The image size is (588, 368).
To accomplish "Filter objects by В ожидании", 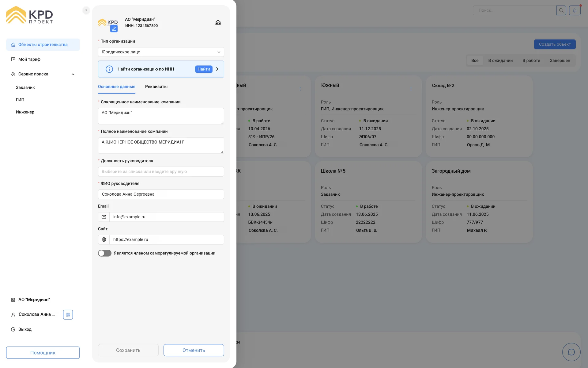I will point(500,60).
